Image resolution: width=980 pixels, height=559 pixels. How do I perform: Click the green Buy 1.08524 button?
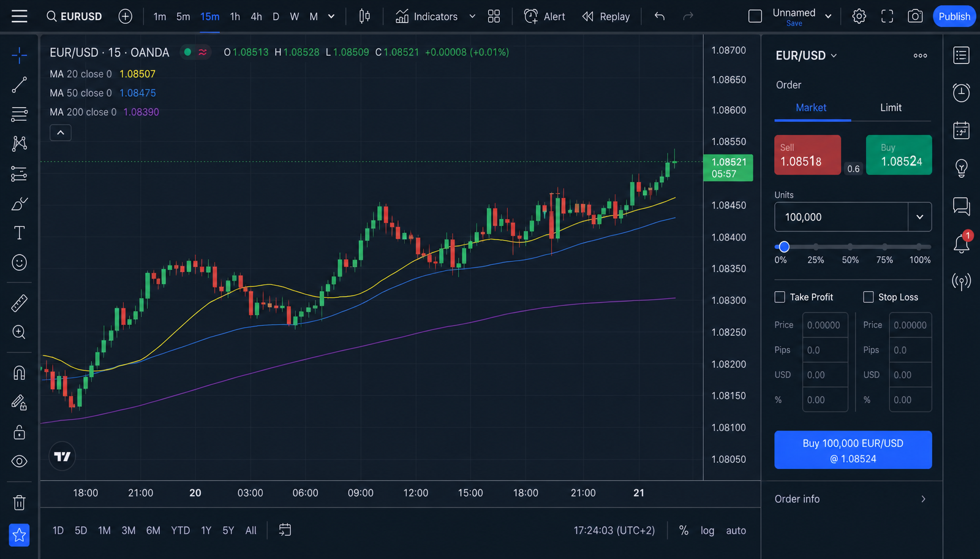[x=899, y=155]
